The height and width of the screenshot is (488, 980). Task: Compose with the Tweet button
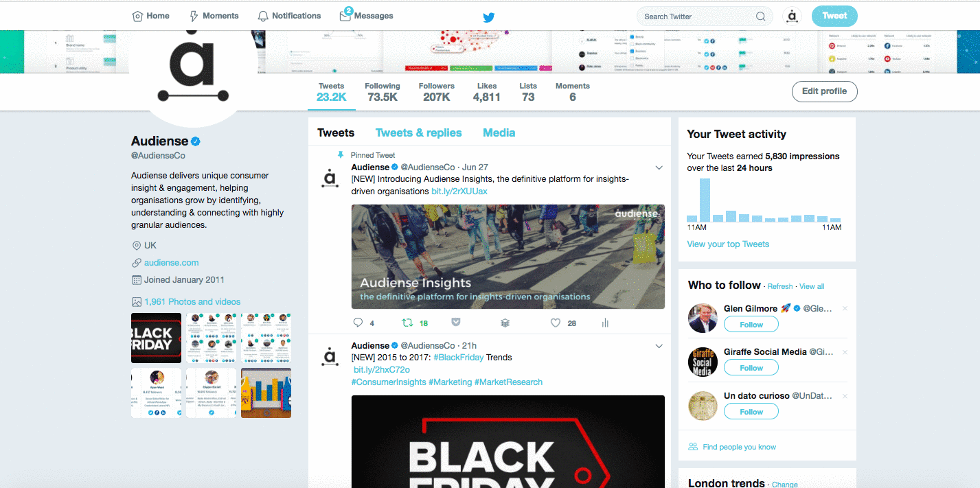(x=834, y=16)
